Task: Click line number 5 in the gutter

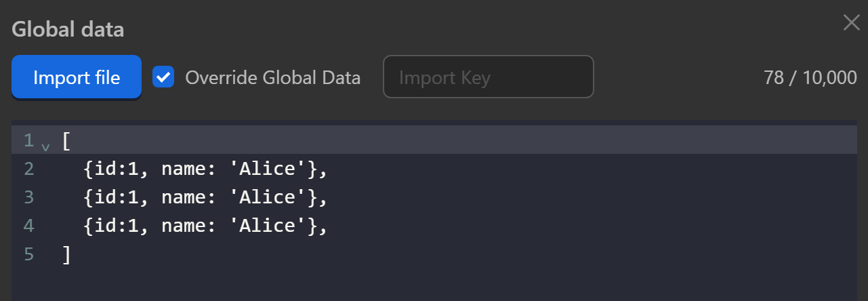Action: tap(28, 254)
